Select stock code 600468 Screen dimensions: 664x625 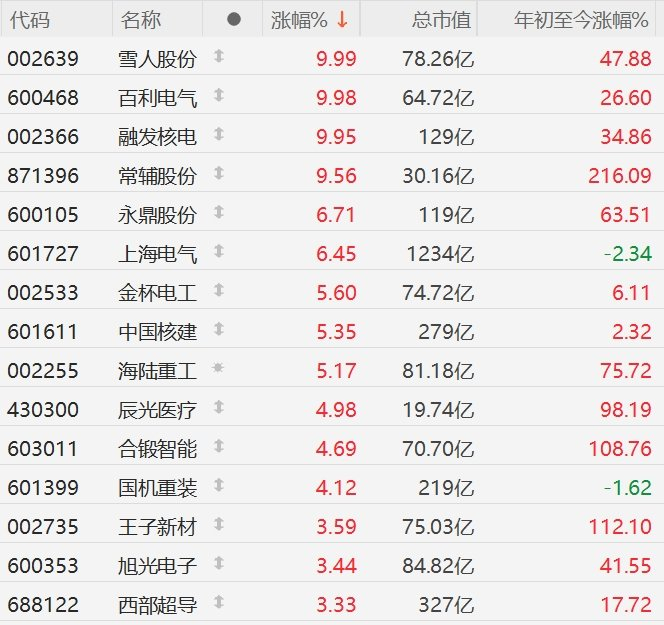(43, 98)
